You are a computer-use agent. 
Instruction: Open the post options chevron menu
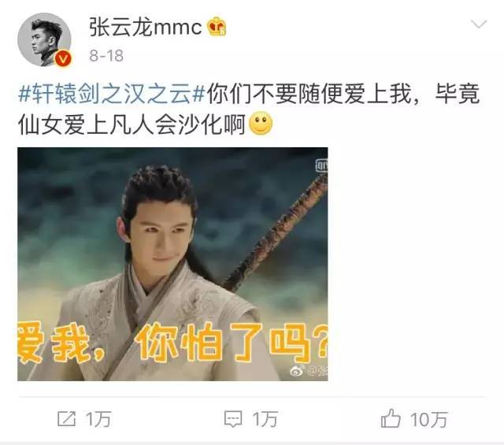pos(479,24)
